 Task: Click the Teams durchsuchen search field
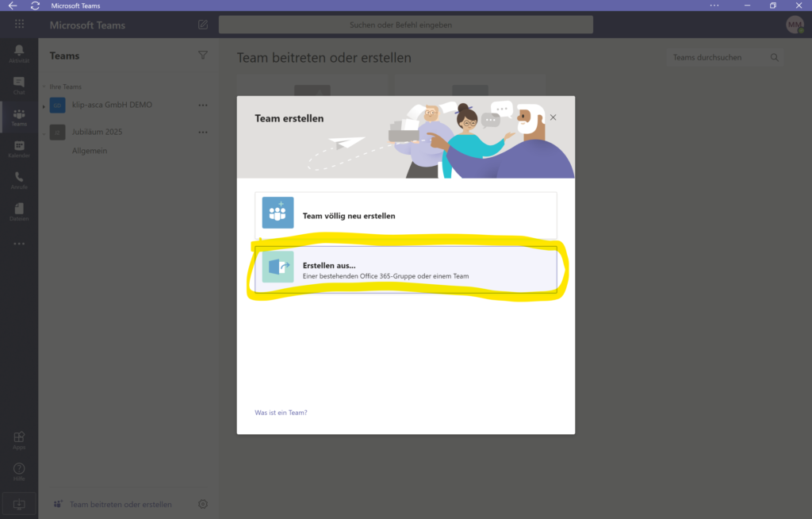[x=725, y=58]
